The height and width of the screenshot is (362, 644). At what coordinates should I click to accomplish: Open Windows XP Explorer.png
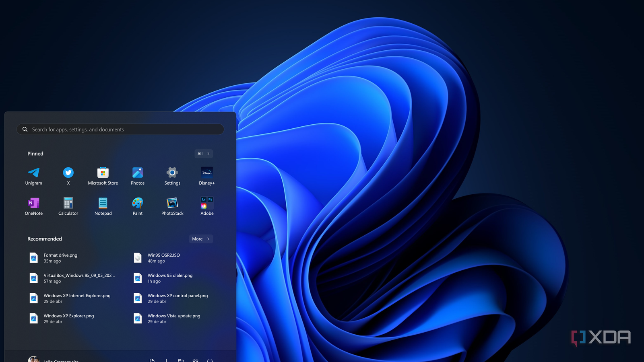69,318
